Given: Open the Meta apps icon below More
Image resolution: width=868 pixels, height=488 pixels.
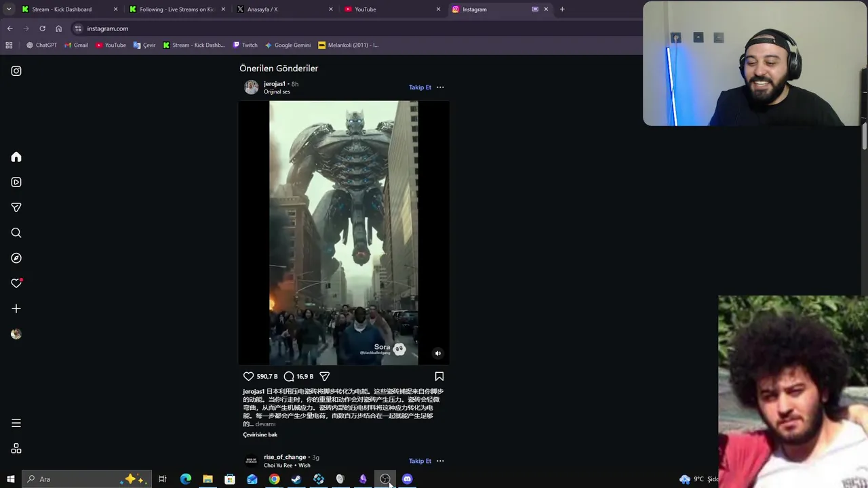Looking at the screenshot, I should point(16,449).
